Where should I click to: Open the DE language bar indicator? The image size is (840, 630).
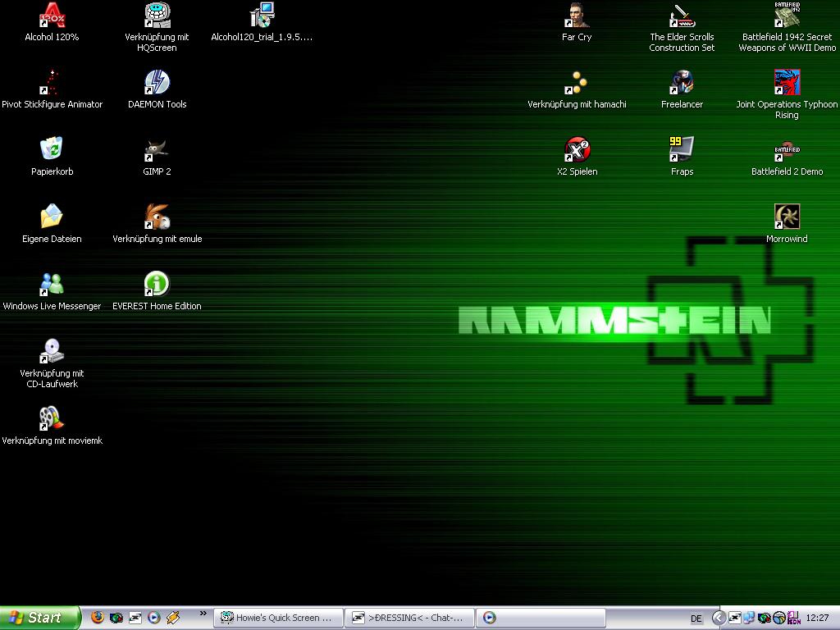click(696, 619)
